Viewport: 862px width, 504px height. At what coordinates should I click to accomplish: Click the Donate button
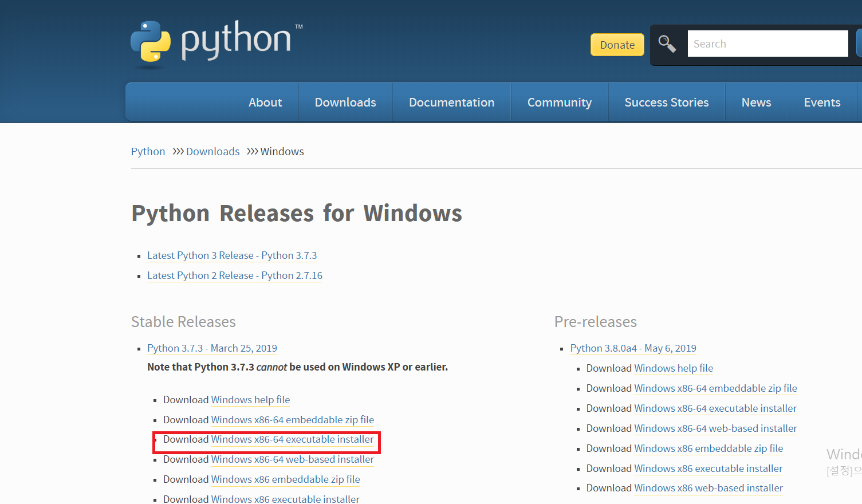click(617, 45)
